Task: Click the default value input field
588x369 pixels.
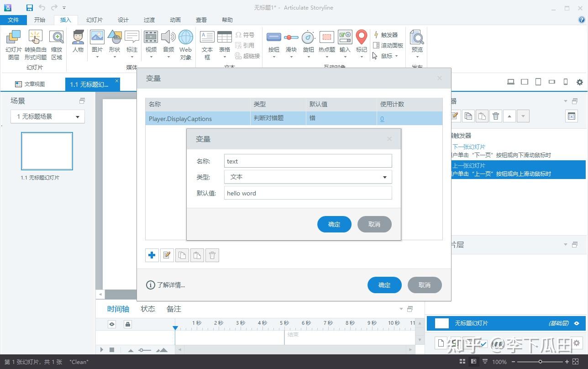Action: [308, 193]
